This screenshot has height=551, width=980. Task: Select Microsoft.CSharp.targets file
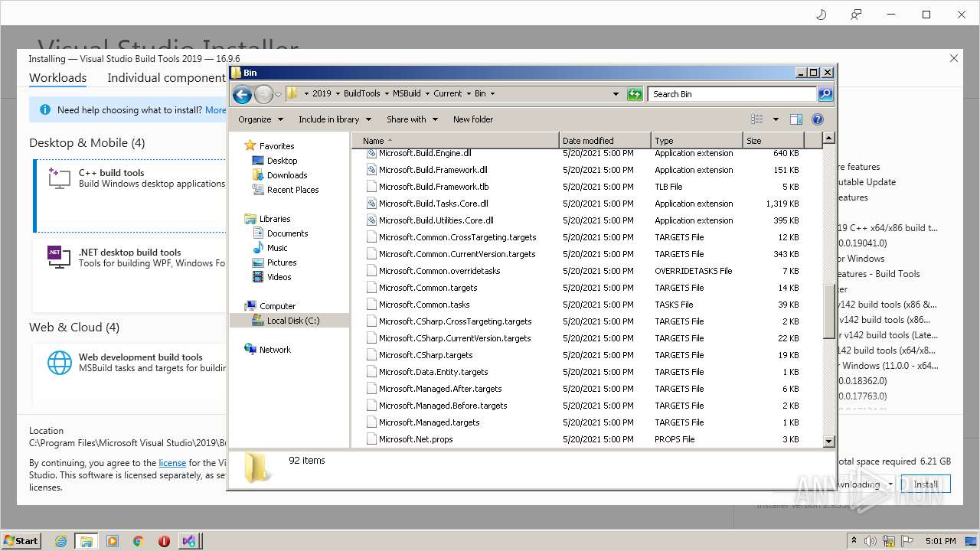pyautogui.click(x=426, y=355)
